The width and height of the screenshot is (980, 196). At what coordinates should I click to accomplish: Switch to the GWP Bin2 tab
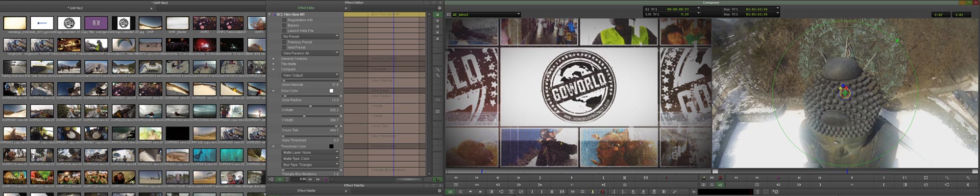76,8
